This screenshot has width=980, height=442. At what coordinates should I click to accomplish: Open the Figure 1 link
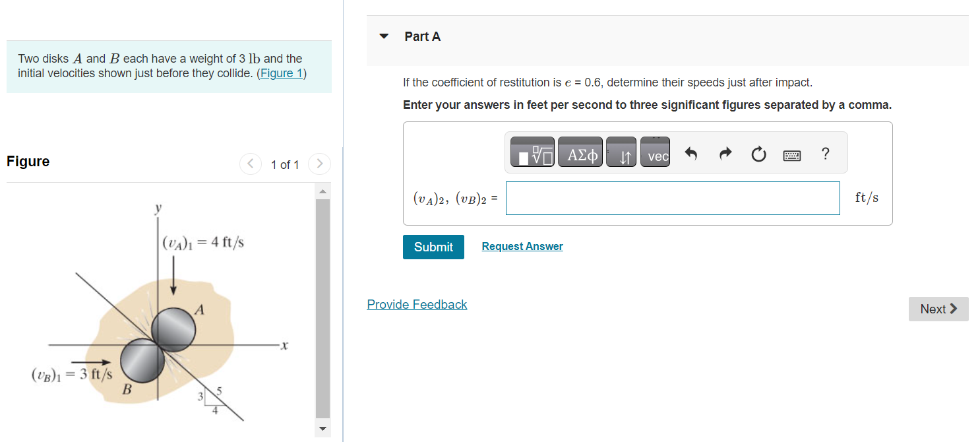click(x=282, y=73)
